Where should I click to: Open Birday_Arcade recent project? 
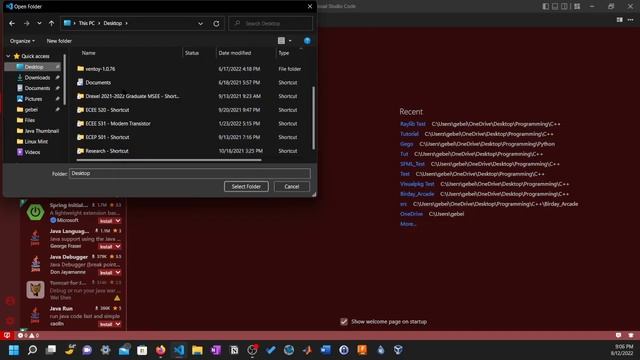coord(417,194)
